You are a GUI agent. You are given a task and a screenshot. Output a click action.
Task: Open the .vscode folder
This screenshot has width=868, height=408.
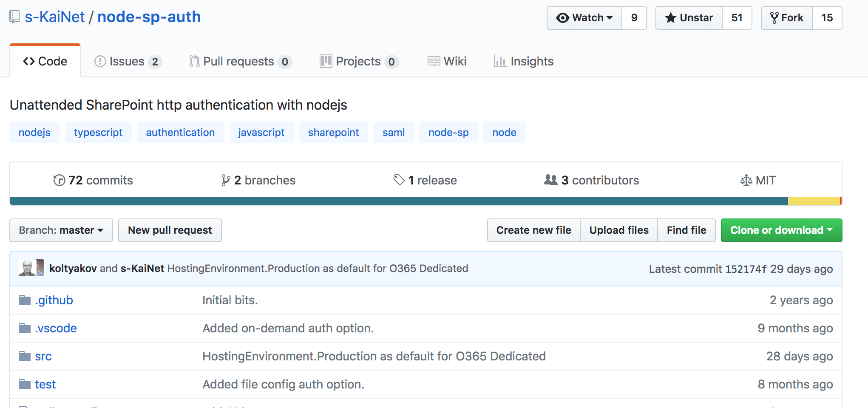(56, 328)
